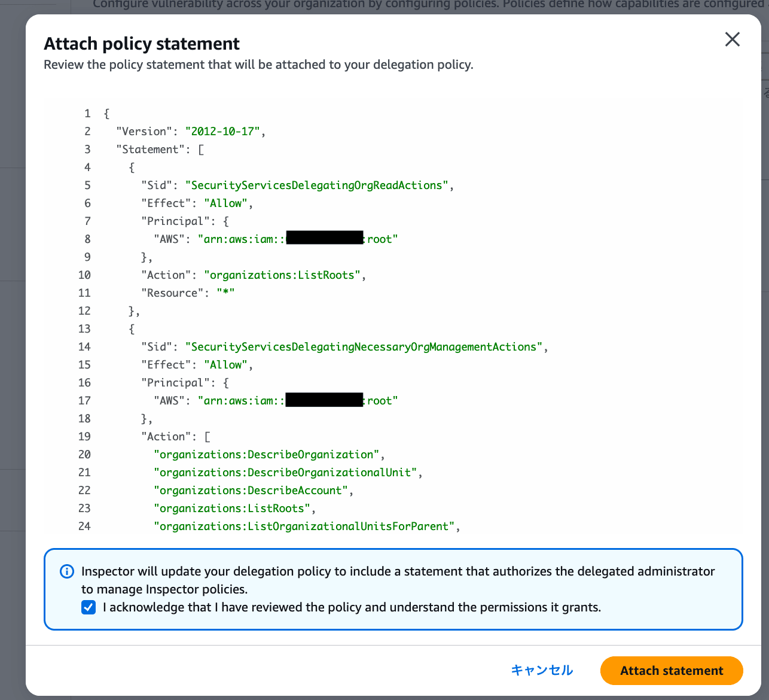Image resolution: width=769 pixels, height=700 pixels.
Task: Click the キャンセル link
Action: pyautogui.click(x=542, y=670)
